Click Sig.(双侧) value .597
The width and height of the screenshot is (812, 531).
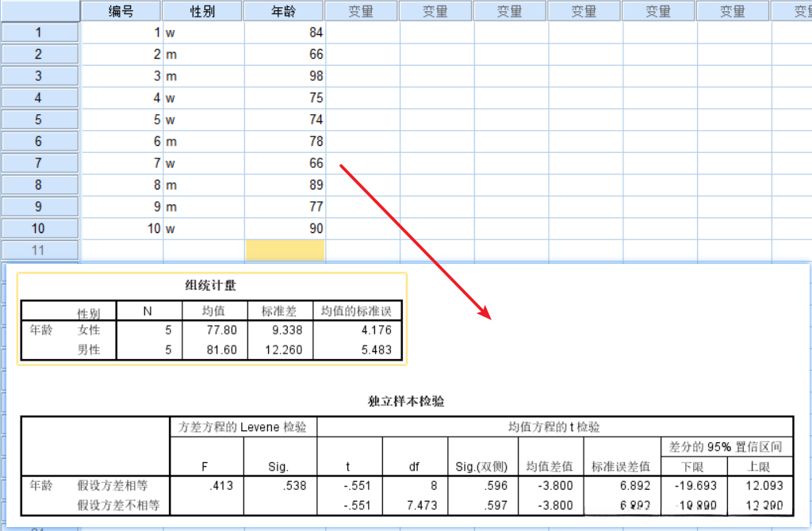496,505
